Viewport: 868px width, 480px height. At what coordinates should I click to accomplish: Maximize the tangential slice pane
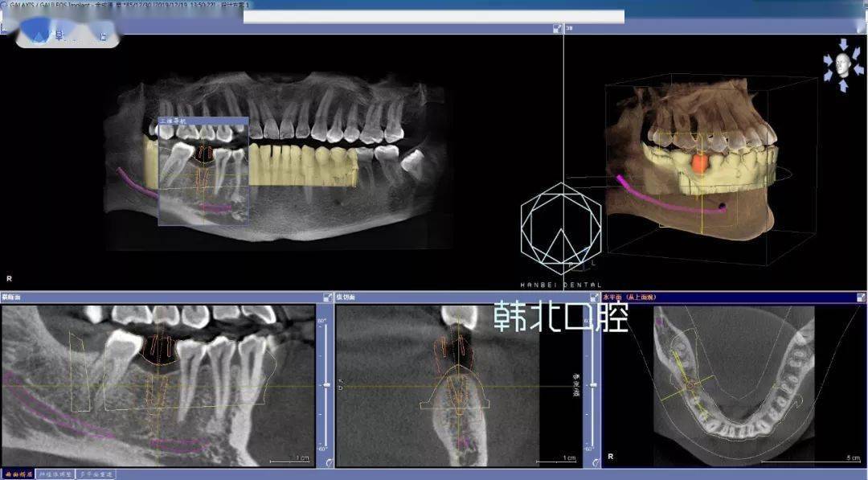coord(327,297)
